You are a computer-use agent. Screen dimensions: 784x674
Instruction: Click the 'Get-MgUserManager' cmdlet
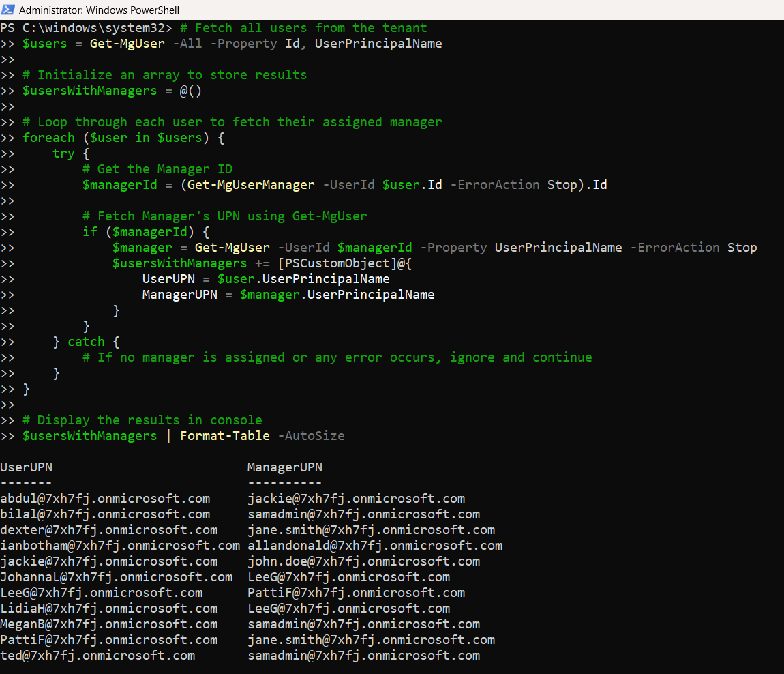tap(251, 185)
